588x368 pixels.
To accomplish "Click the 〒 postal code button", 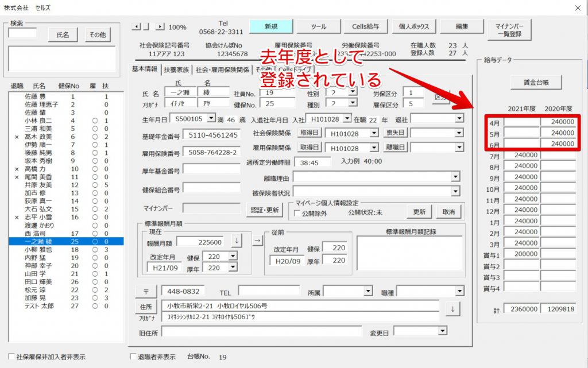I will (x=146, y=292).
